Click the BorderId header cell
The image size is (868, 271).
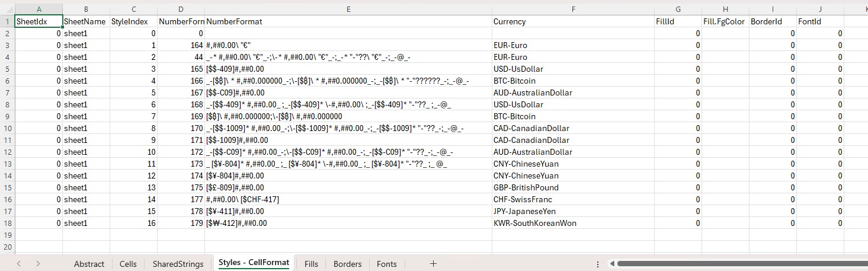[773, 21]
